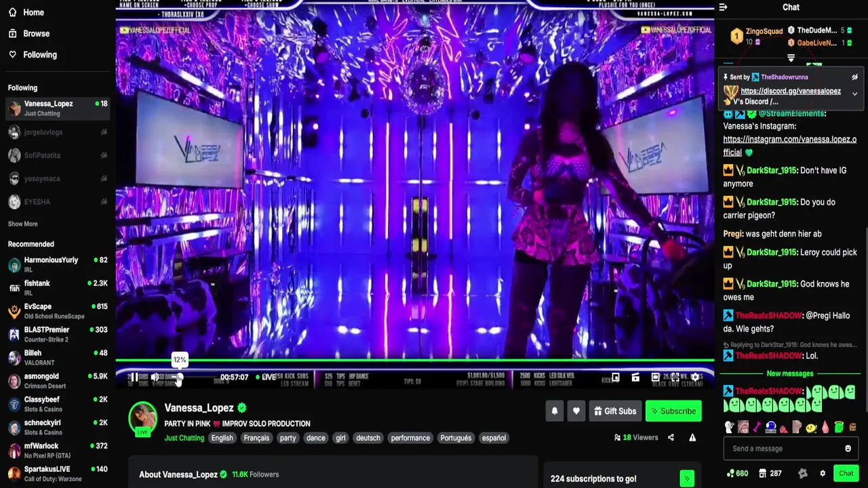Image resolution: width=868 pixels, height=488 pixels.
Task: Open recommended channel fishtank
Action: [x=58, y=288]
